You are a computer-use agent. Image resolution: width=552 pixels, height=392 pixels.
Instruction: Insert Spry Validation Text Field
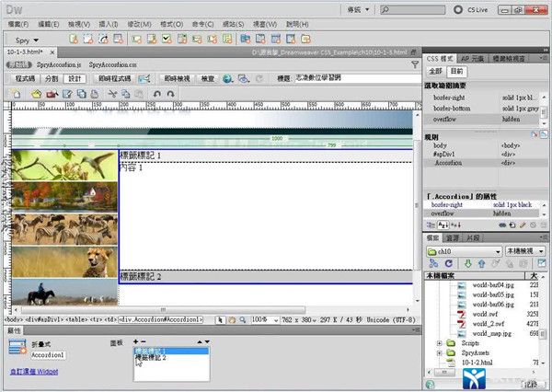click(136, 39)
